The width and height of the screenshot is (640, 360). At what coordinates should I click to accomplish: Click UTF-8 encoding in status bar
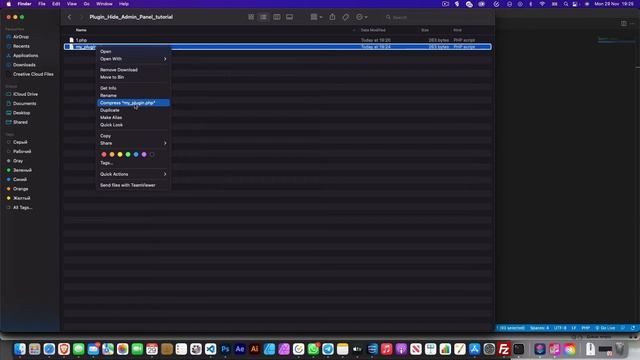(560, 328)
